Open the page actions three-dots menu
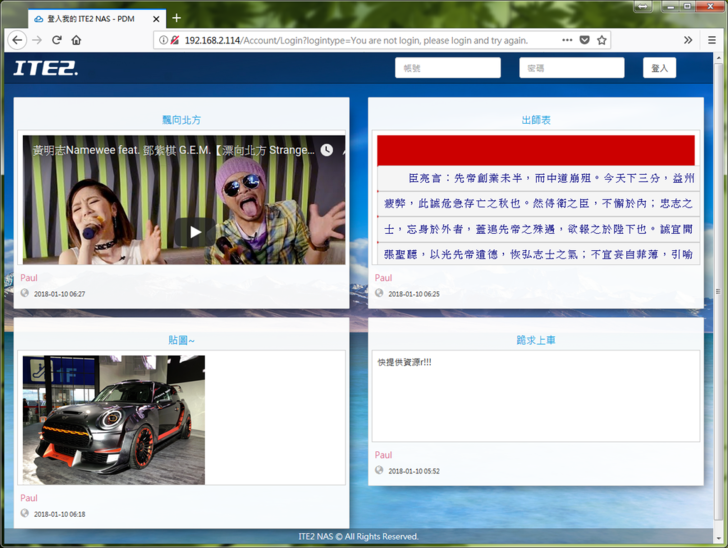Screen dimensions: 728x548 tap(567, 40)
